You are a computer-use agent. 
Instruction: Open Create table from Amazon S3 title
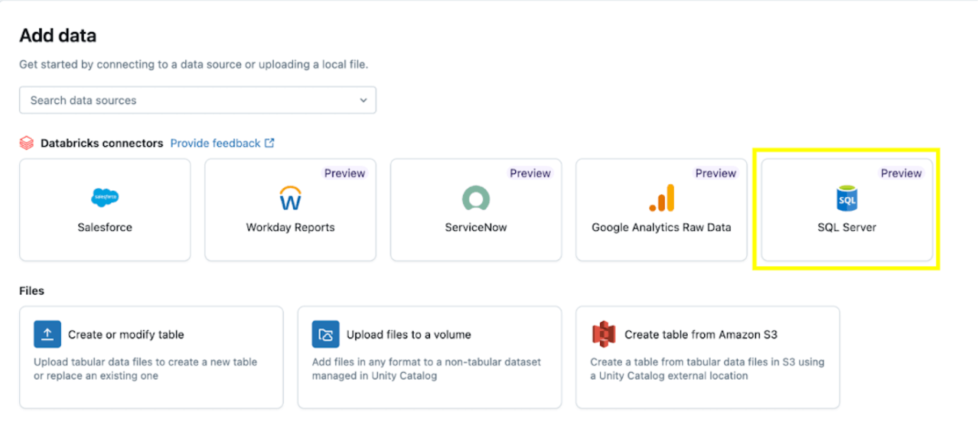701,335
